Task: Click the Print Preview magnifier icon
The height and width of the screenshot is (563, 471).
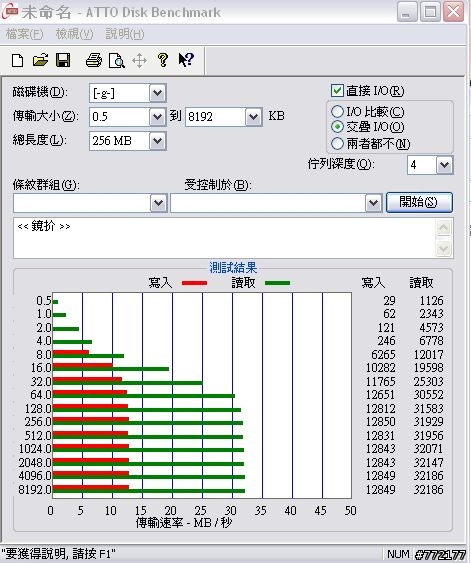Action: [117, 61]
